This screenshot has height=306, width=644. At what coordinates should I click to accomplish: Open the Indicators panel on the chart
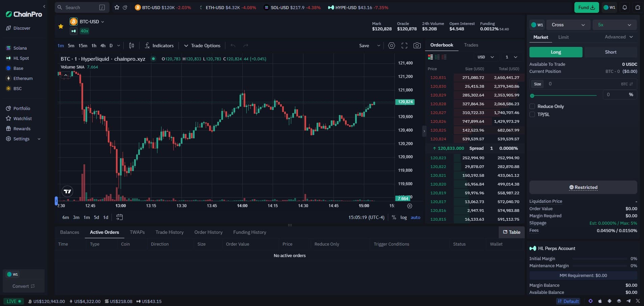click(159, 46)
